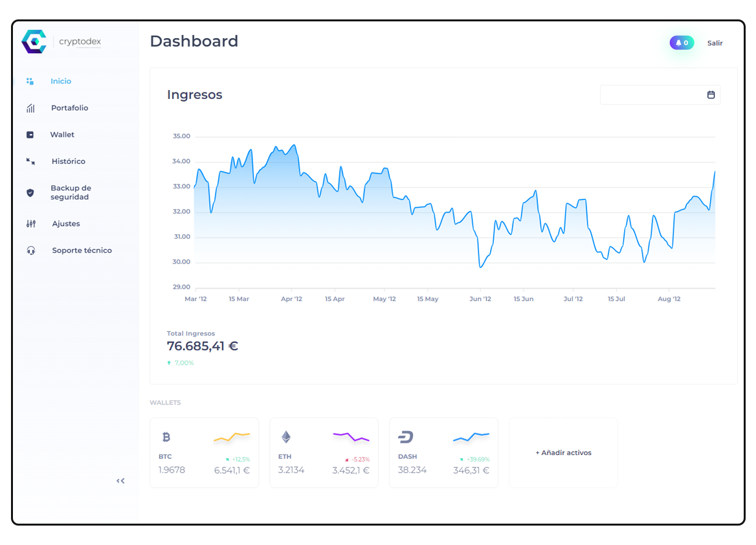
Task: Click the Ajustes sliders icon
Action: [30, 224]
